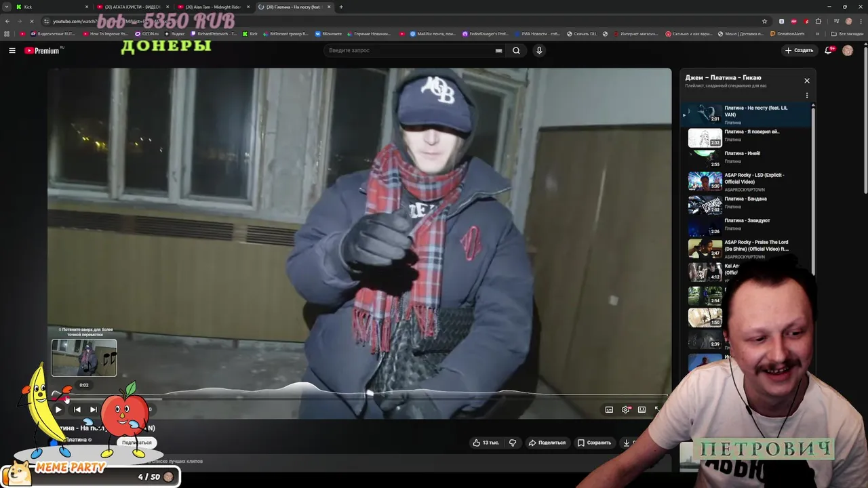Image resolution: width=868 pixels, height=488 pixels.
Task: Toggle subtitles in player
Action: [x=609, y=409]
